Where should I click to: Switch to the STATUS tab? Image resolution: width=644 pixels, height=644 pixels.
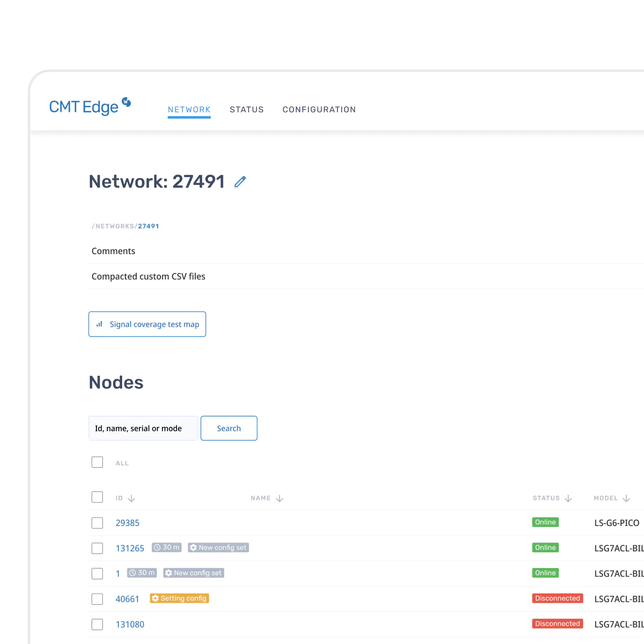click(247, 109)
